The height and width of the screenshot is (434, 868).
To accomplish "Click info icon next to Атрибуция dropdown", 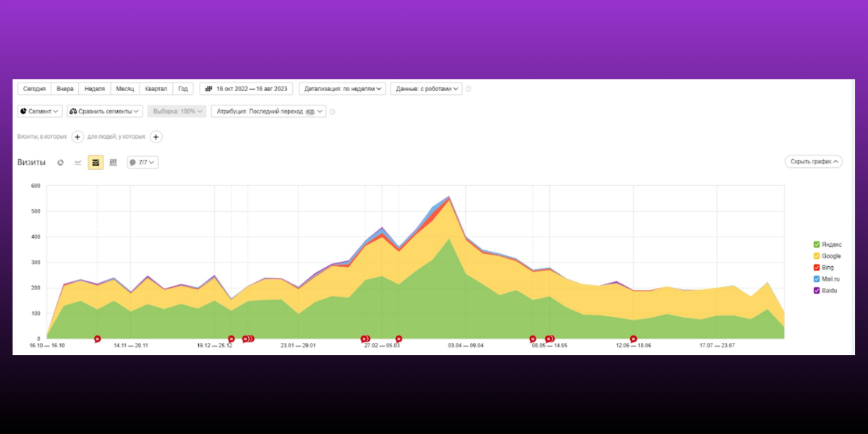I will coord(333,111).
